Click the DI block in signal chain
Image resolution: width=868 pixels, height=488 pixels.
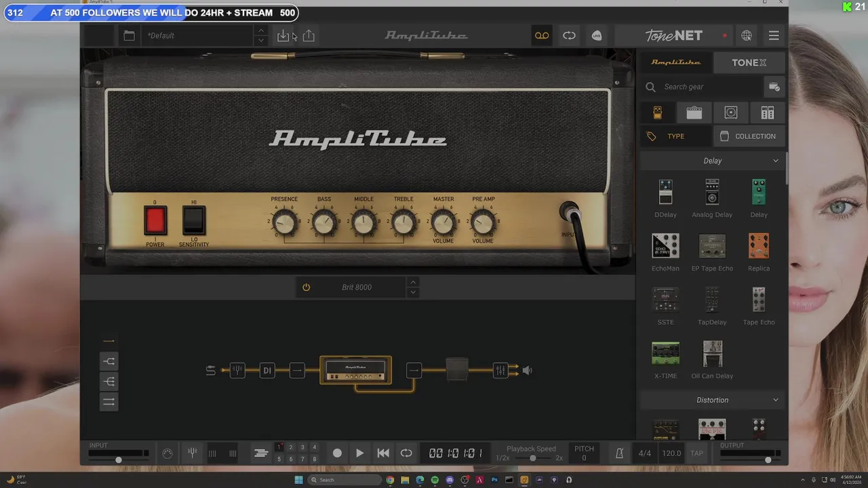click(267, 370)
